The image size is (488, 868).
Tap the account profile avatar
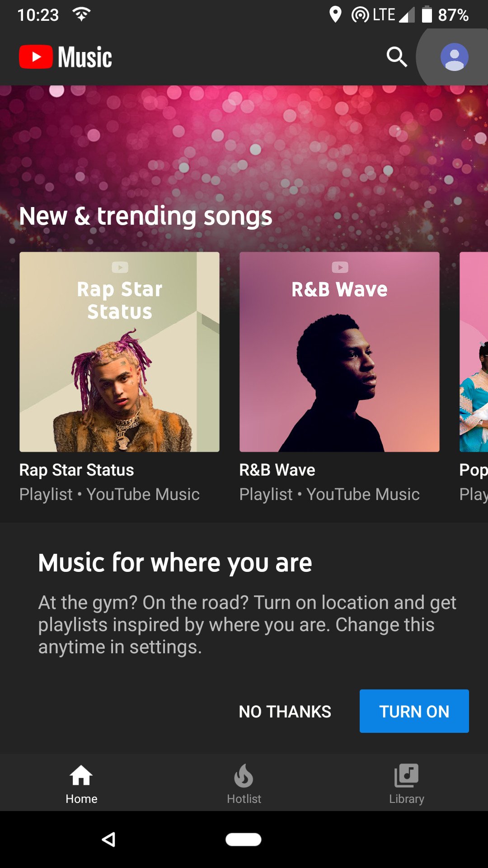coord(454,57)
